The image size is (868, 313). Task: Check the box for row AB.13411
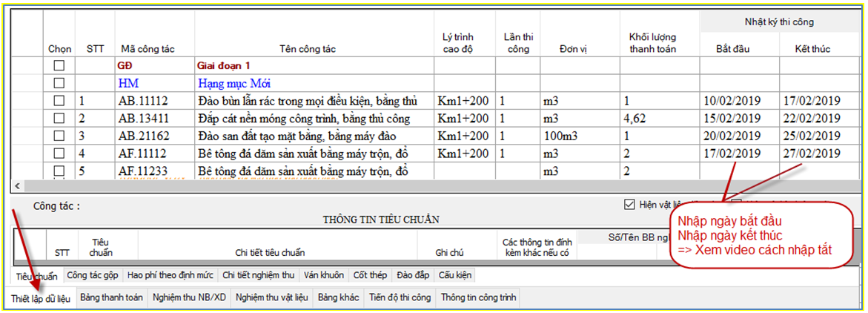(x=59, y=119)
